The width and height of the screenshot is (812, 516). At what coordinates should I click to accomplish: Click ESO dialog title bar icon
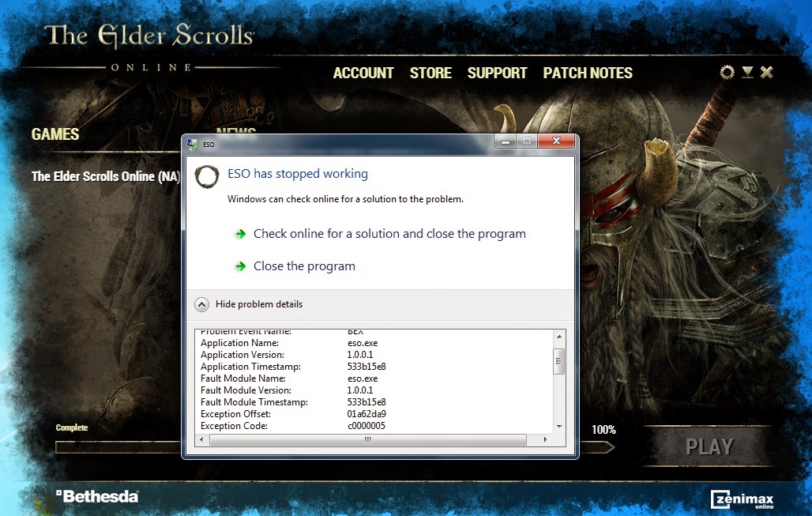[192, 144]
